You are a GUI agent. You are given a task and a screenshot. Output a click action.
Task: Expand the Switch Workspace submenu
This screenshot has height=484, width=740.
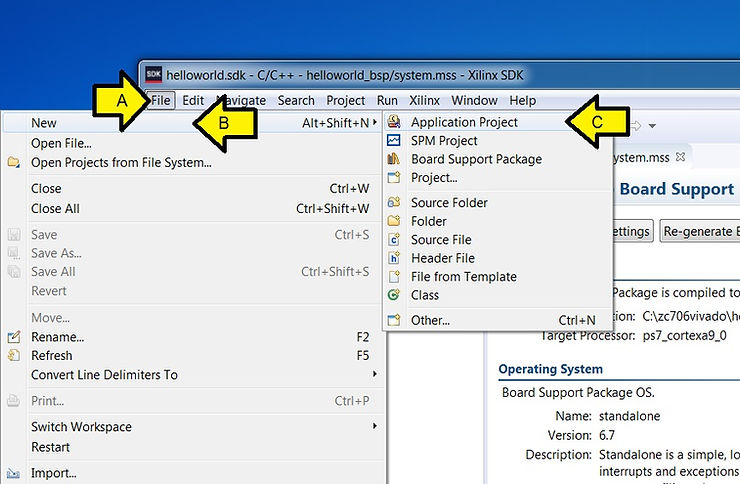point(375,426)
